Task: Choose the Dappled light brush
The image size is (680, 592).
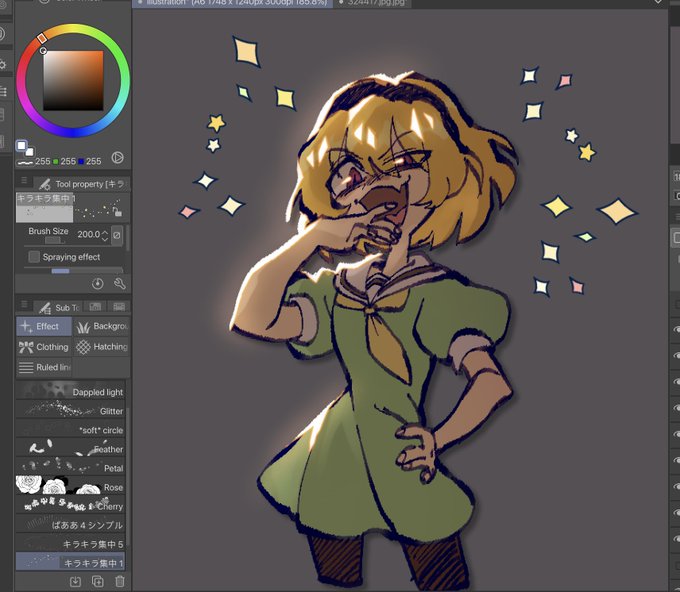Action: (x=71, y=390)
